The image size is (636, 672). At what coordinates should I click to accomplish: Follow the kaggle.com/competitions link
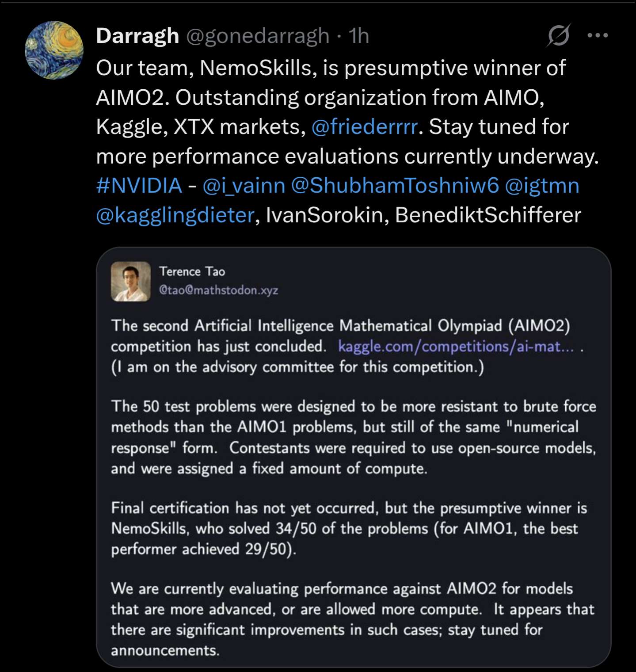[456, 346]
